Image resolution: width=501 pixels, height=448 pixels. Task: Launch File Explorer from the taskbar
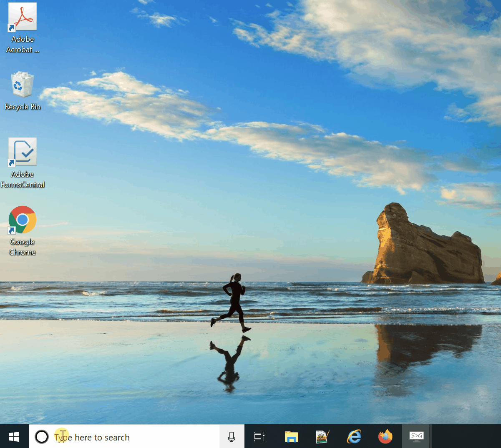coord(291,436)
